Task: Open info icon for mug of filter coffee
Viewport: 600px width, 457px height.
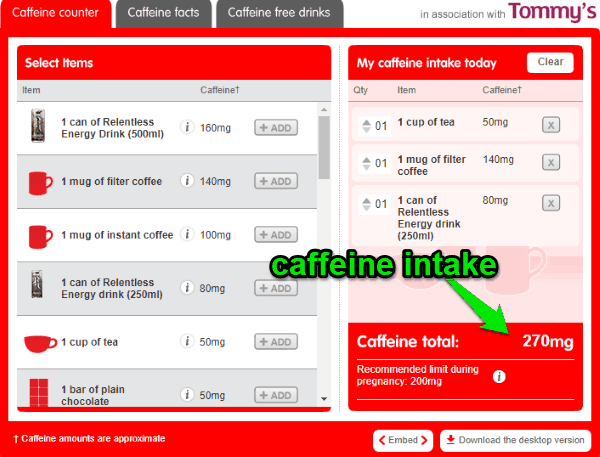Action: (x=187, y=180)
